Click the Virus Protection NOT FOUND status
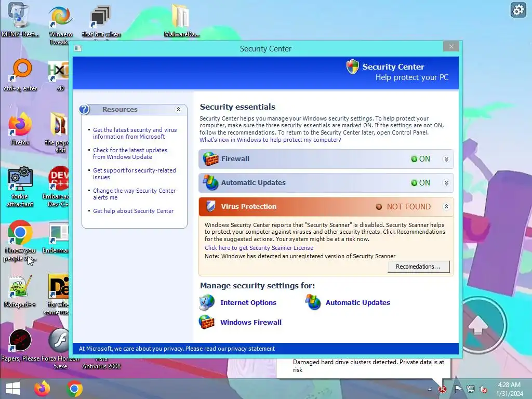This screenshot has height=399, width=532. tap(403, 207)
